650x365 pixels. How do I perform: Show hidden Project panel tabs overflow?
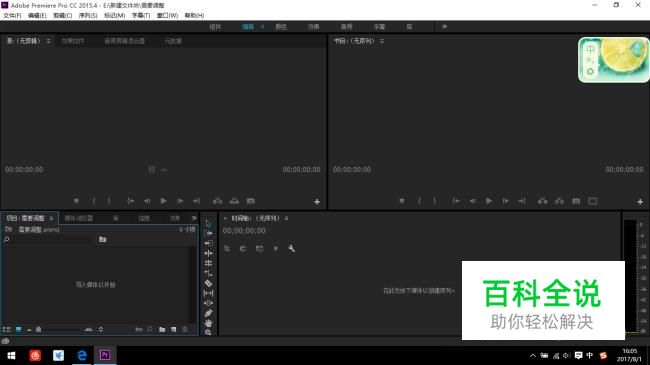pos(194,218)
